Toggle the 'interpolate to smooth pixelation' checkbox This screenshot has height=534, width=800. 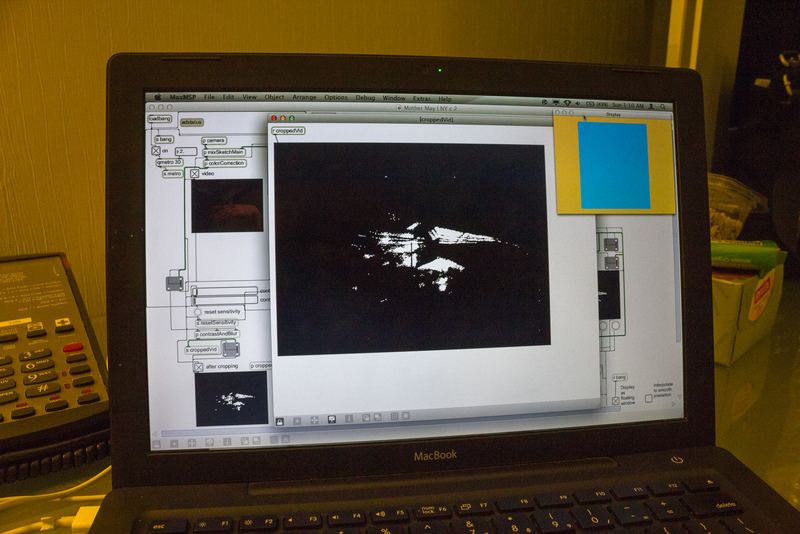[x=648, y=398]
